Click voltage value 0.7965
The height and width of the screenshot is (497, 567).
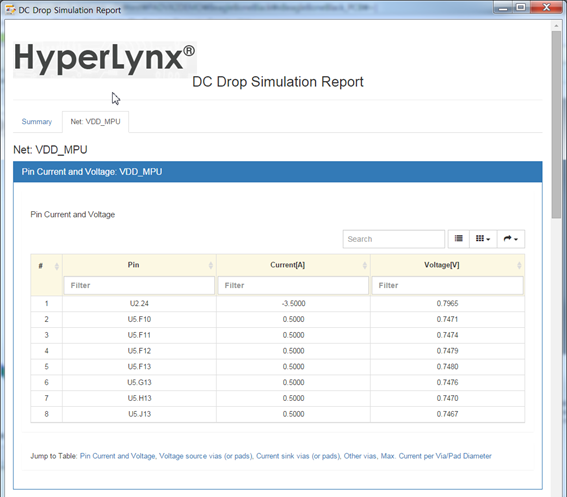tap(447, 303)
